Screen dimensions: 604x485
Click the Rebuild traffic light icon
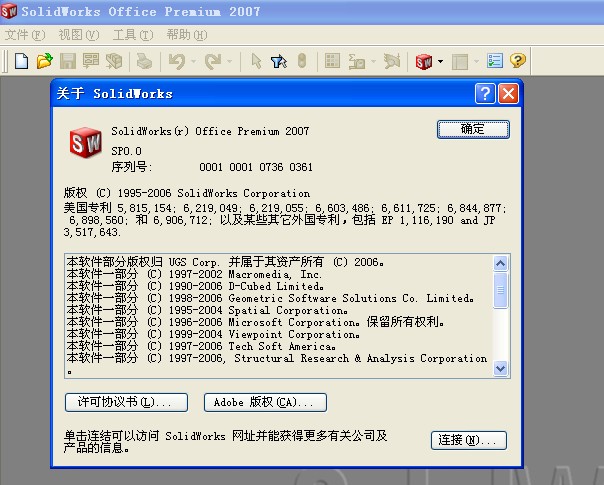point(302,61)
